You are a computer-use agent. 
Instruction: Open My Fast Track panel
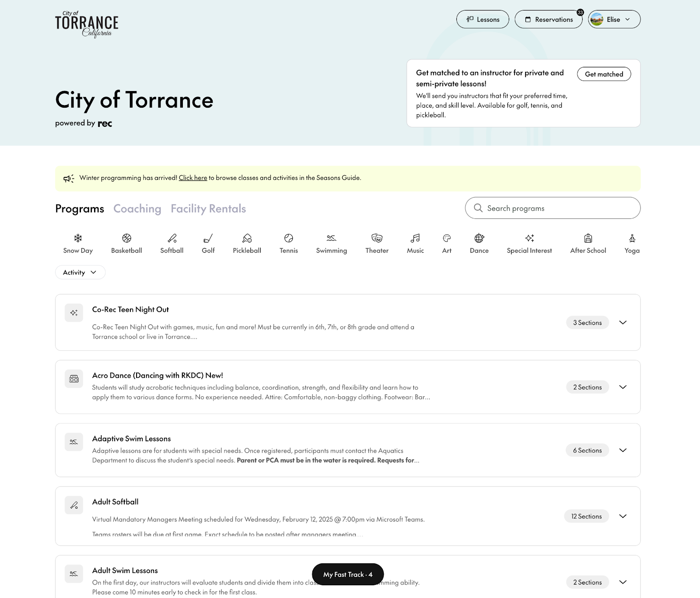pyautogui.click(x=348, y=574)
